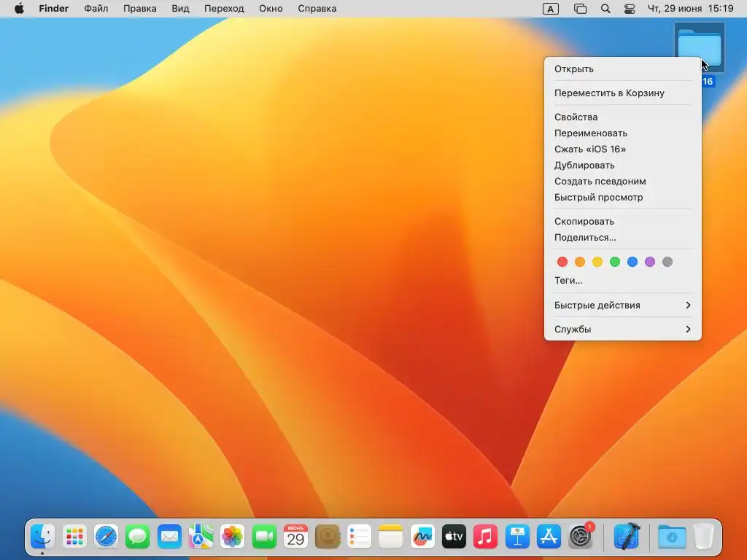747x560 pixels.
Task: Open Reminders app in the Dock
Action: coord(359,537)
